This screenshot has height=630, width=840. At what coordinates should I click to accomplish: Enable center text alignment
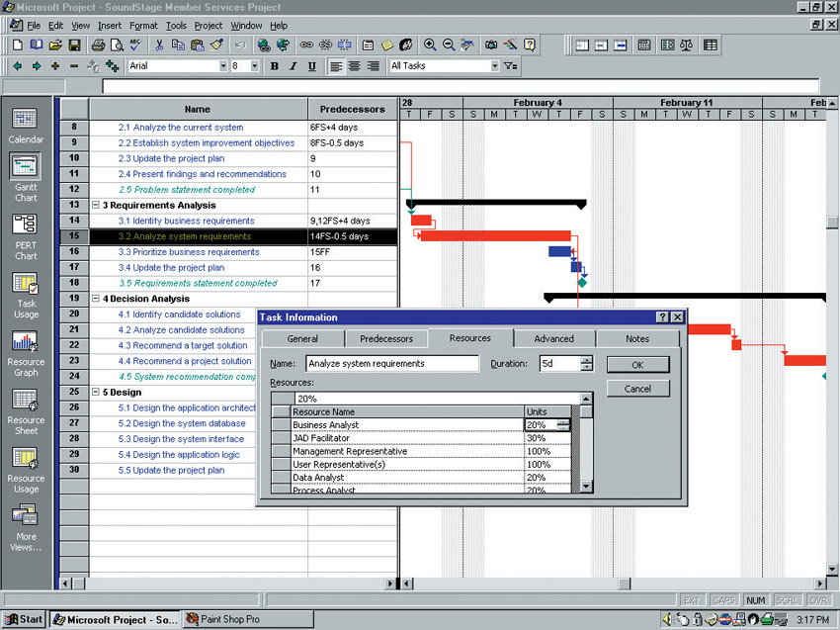click(355, 66)
